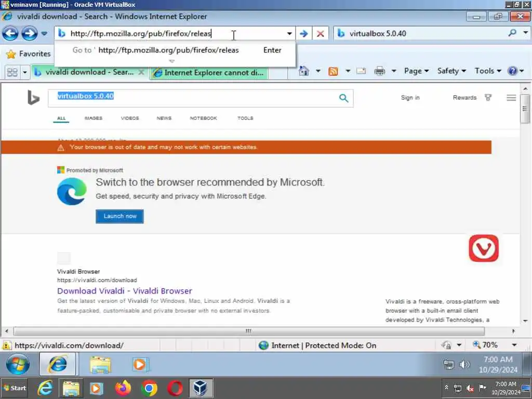Select the NEWS search tab
Screen dimensions: 532x399
[164, 118]
